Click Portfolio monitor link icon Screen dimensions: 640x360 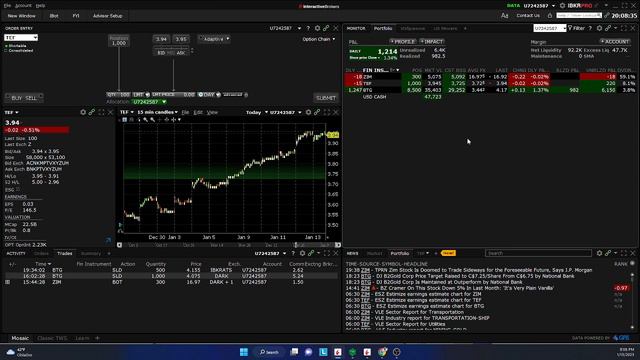pos(608,28)
